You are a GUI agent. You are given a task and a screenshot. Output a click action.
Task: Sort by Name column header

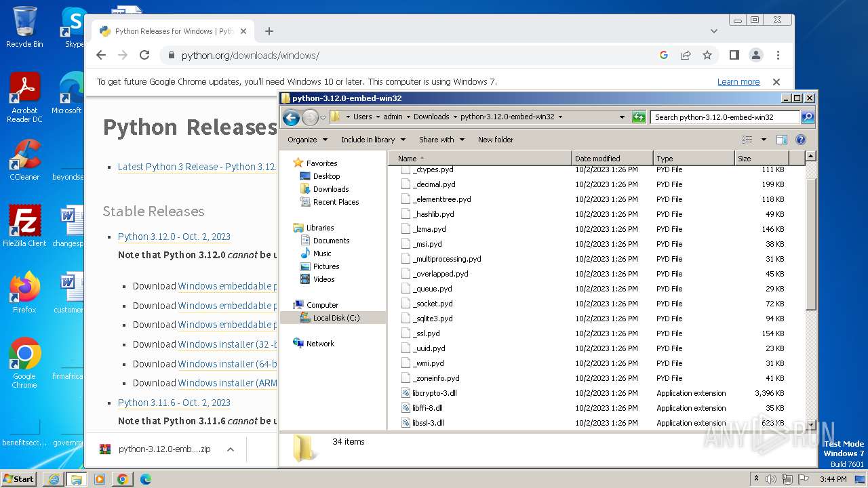[480, 159]
